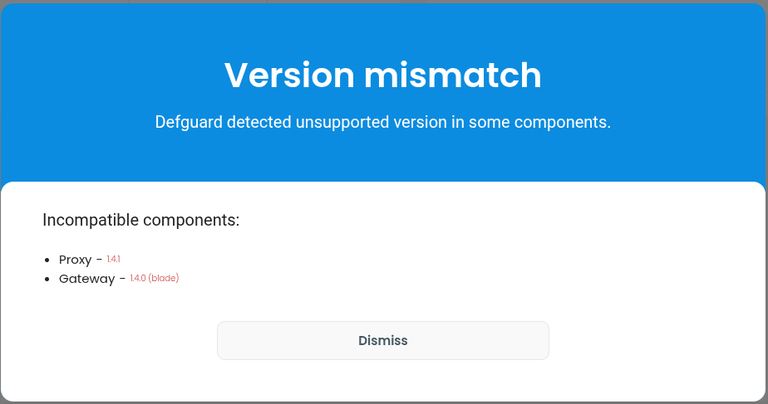Click the Defguard unsupported version subtitle
This screenshot has width=768, height=404.
pos(383,123)
